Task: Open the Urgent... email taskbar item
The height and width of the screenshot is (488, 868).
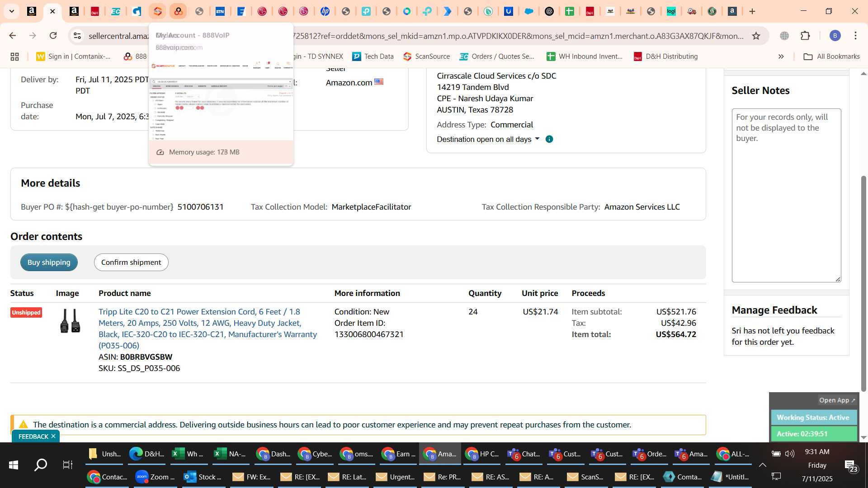Action: click(395, 477)
